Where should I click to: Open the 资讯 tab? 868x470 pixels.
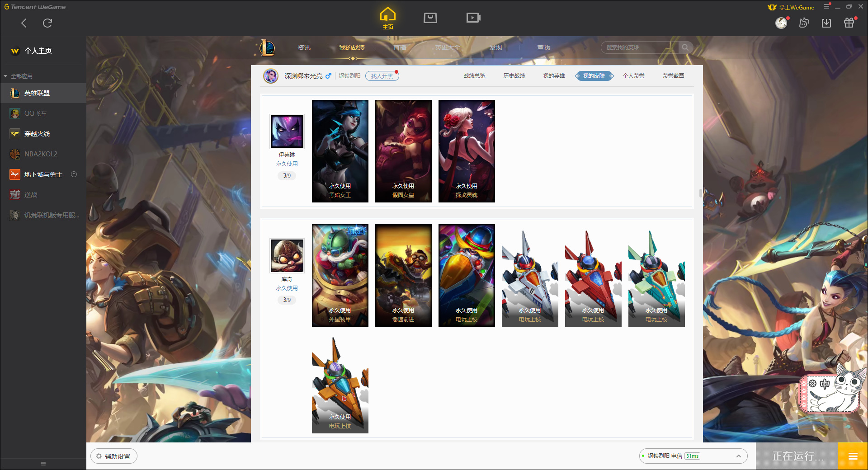tap(304, 47)
